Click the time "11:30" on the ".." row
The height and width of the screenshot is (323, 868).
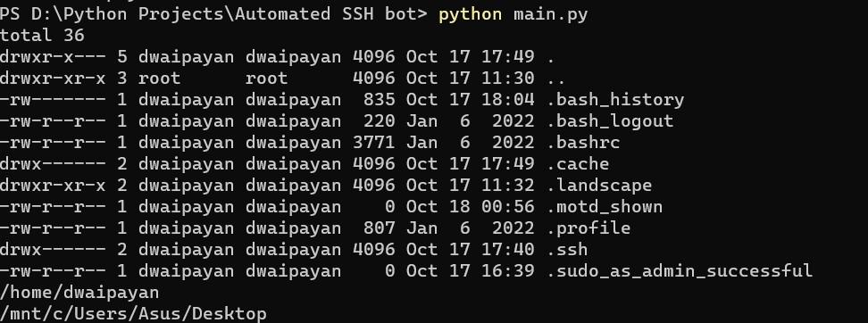coord(508,79)
